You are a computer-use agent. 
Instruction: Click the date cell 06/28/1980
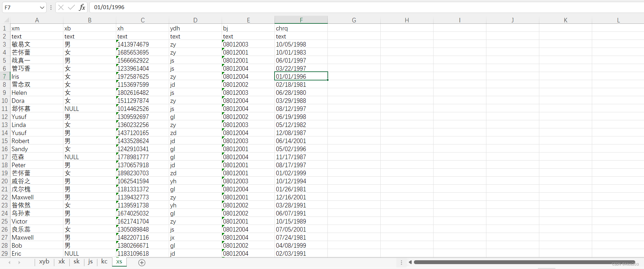coord(301,93)
